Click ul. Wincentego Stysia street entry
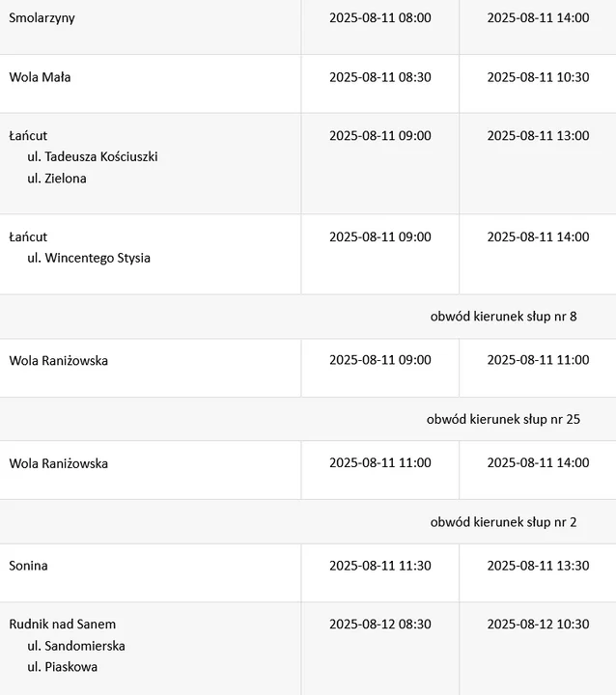The image size is (616, 695). tap(89, 258)
